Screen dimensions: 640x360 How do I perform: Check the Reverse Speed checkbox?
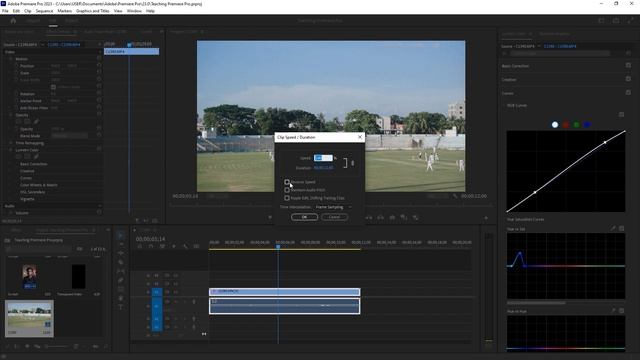287,182
